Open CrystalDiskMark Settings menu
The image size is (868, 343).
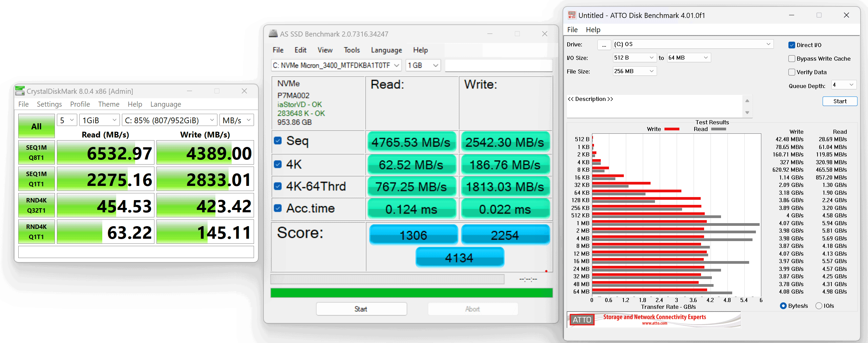tap(49, 104)
